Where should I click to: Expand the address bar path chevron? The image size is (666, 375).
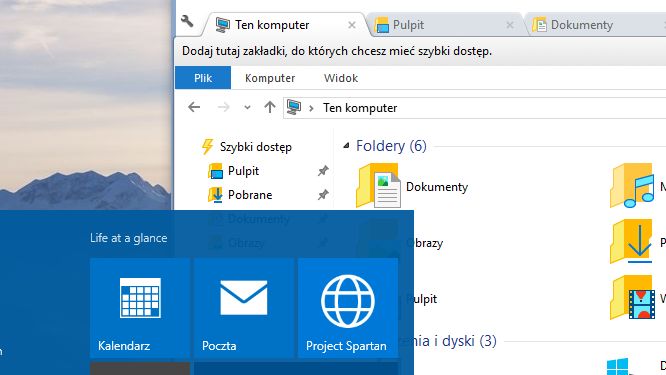pyautogui.click(x=311, y=108)
